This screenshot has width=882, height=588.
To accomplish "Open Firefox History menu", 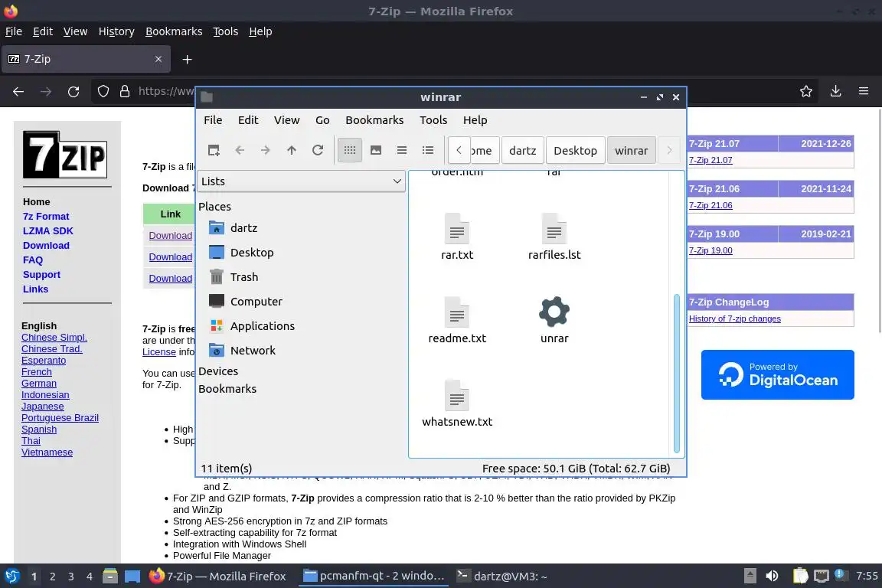I will pyautogui.click(x=116, y=31).
